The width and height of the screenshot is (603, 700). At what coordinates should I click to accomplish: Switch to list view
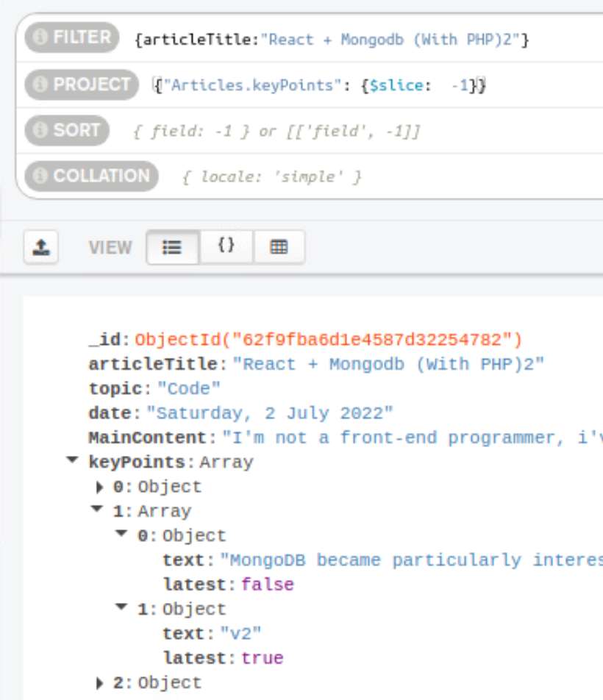(172, 248)
